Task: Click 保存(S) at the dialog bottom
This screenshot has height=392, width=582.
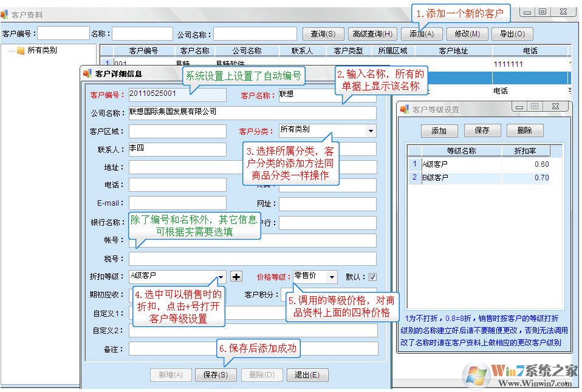Action: (x=216, y=375)
